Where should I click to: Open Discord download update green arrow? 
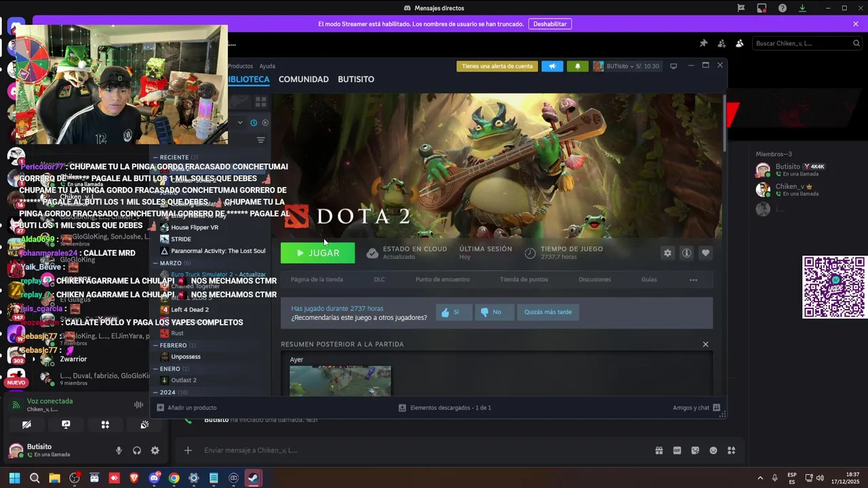click(x=802, y=8)
